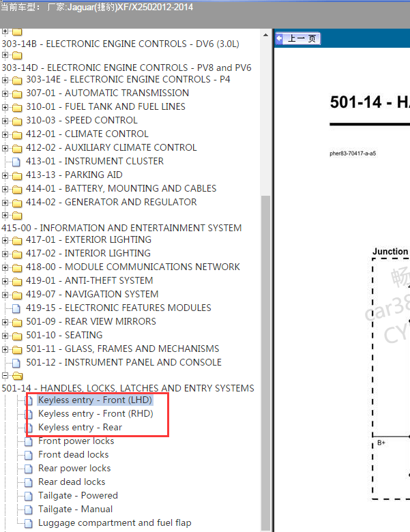Click the document icon beside Keyless entry - Rear
The height and width of the screenshot is (532, 410).
coord(29,428)
